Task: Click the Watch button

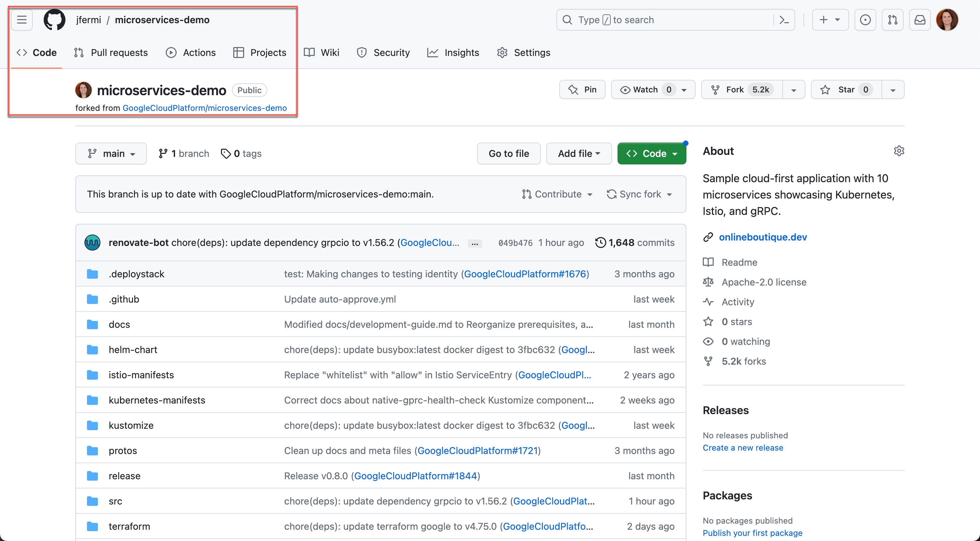Action: tap(653, 89)
